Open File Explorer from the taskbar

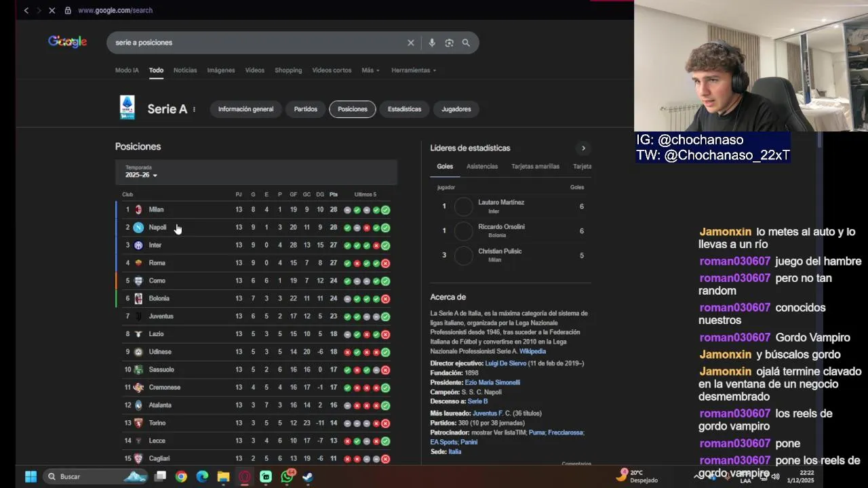tap(223, 476)
